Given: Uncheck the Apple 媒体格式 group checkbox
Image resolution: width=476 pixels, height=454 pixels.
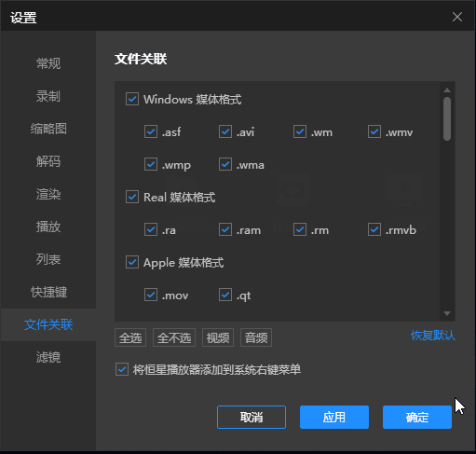Looking at the screenshot, I should [x=132, y=262].
